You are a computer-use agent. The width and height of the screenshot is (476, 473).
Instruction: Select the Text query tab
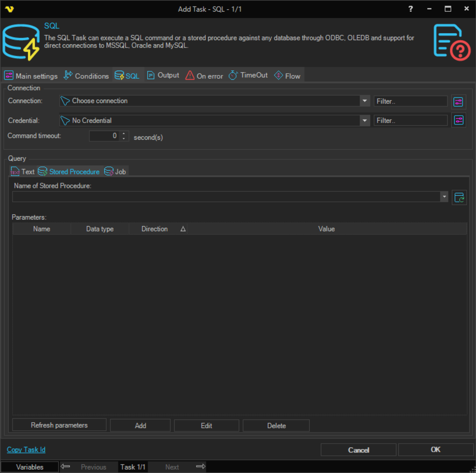pyautogui.click(x=23, y=171)
